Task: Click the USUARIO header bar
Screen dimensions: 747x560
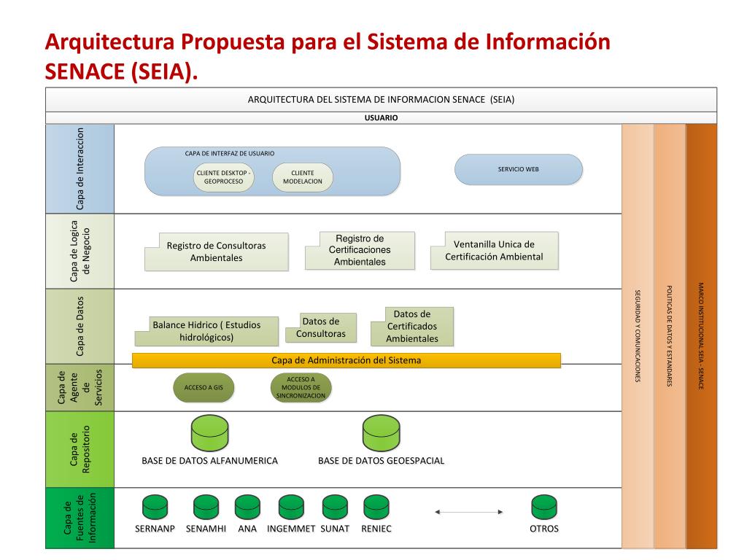Action: [381, 117]
